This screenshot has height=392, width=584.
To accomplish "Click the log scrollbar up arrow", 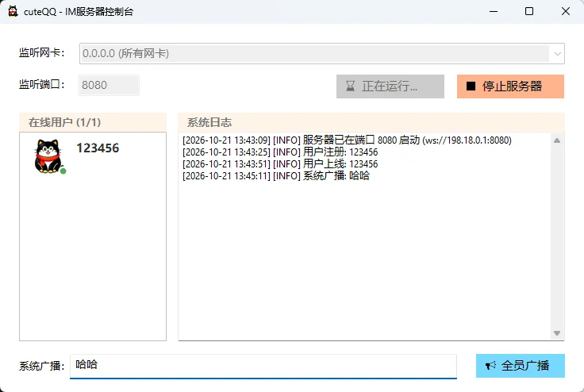I will (x=557, y=140).
